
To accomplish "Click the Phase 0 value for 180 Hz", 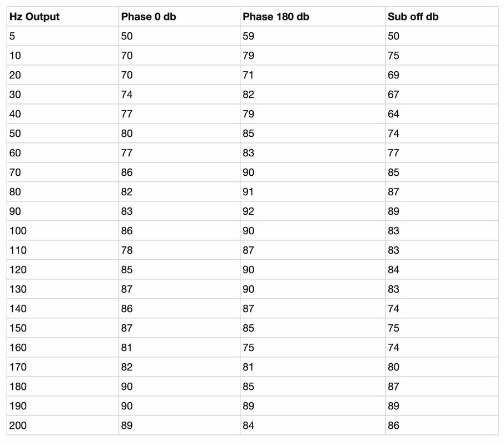I will [179, 386].
